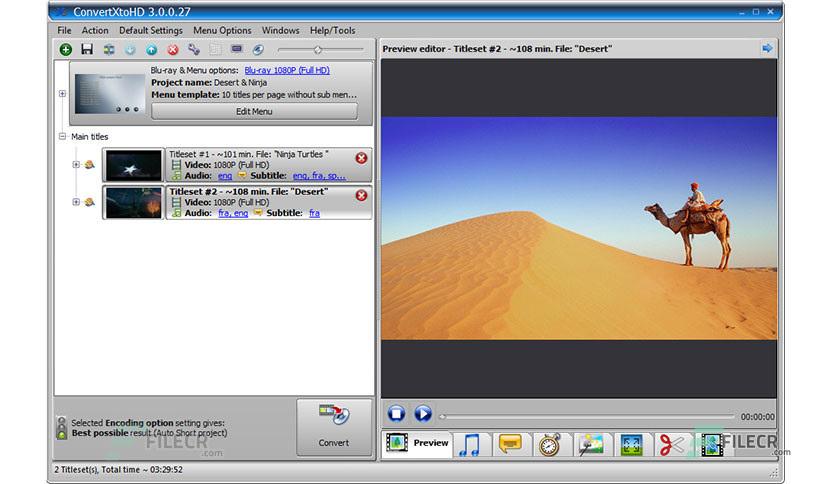Click the Convert button
The image size is (836, 484).
click(334, 427)
